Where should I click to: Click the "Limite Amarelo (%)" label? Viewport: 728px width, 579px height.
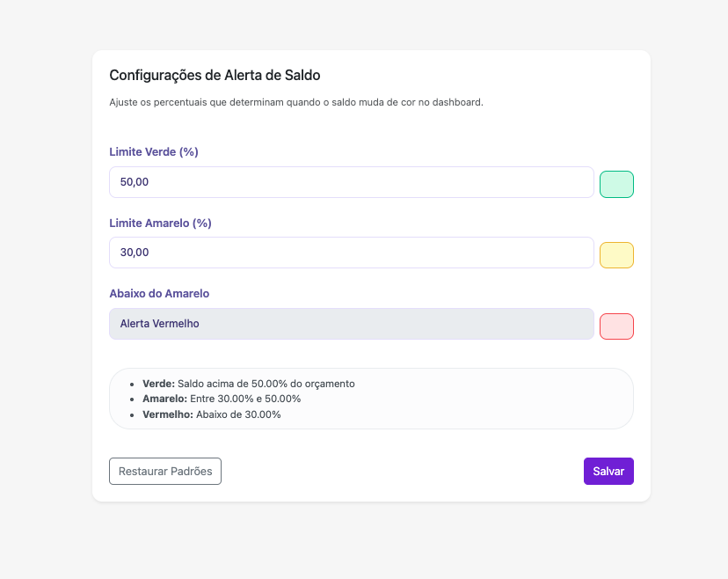pyautogui.click(x=160, y=224)
